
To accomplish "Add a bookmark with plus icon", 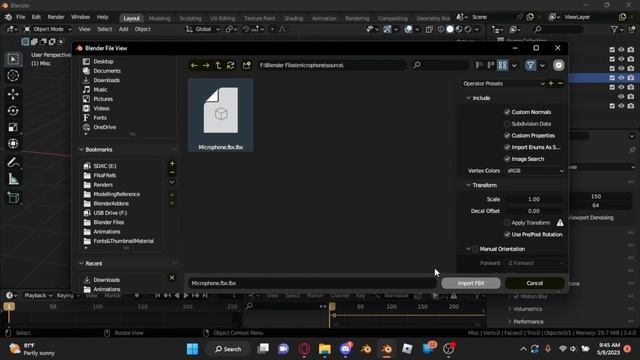I will tap(172, 163).
